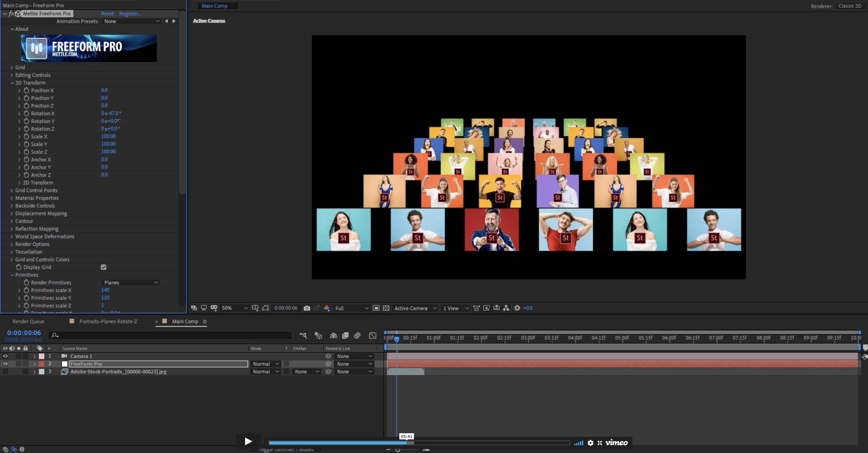The height and width of the screenshot is (453, 868).
Task: Open the Full resolution dropdown
Action: click(351, 308)
